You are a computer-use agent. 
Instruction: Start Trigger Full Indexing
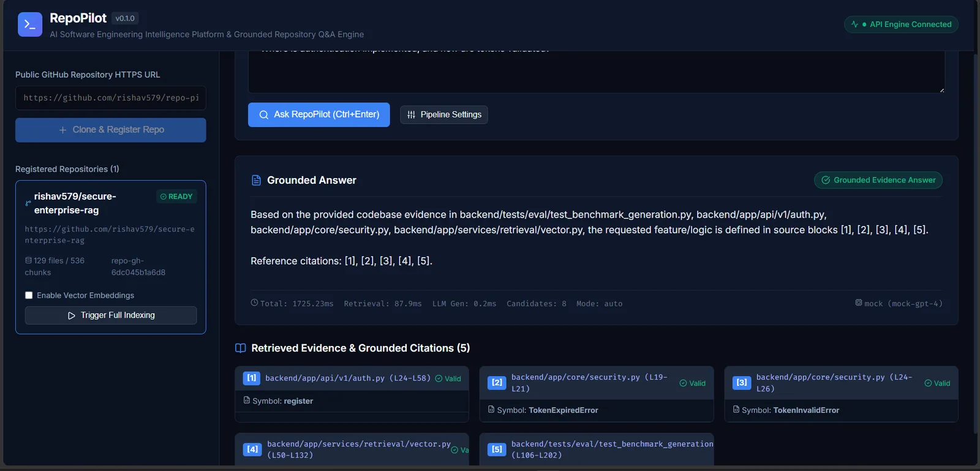coord(111,315)
